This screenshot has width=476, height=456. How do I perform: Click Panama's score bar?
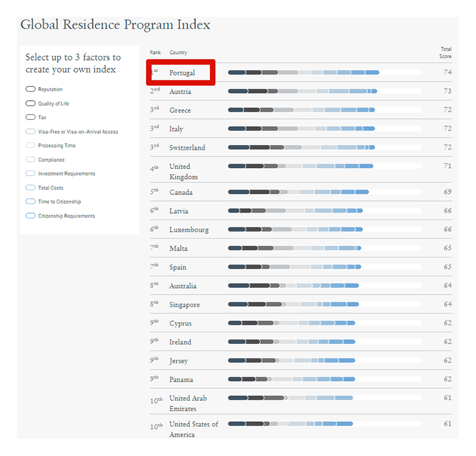coord(324,379)
